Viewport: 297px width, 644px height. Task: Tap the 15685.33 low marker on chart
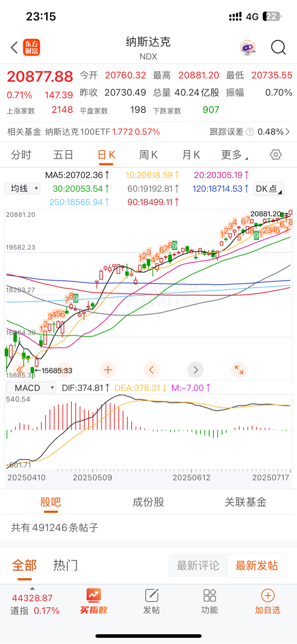[56, 371]
